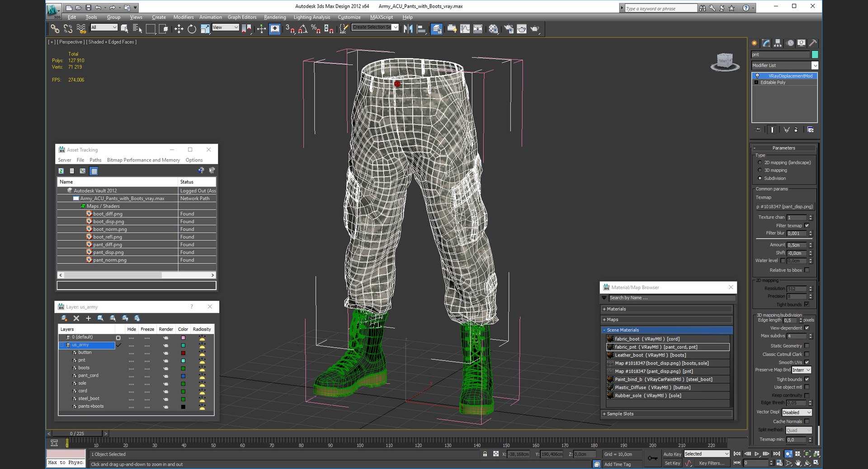Click the Set Key button
868x469 pixels.
click(672, 463)
